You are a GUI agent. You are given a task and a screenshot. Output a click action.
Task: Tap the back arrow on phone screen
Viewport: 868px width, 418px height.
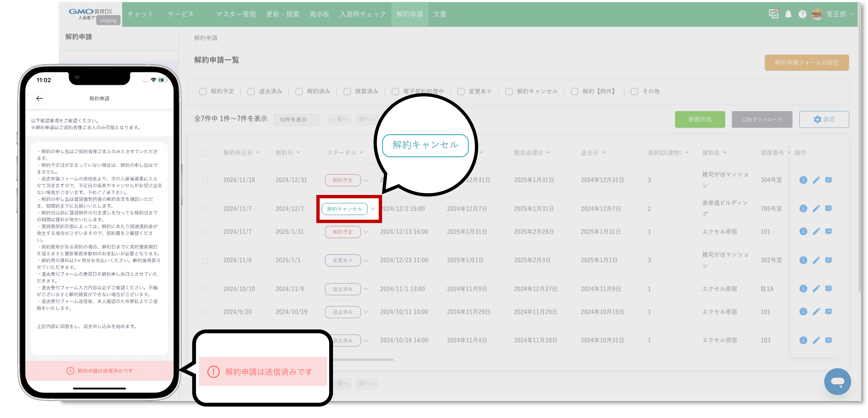[x=40, y=98]
